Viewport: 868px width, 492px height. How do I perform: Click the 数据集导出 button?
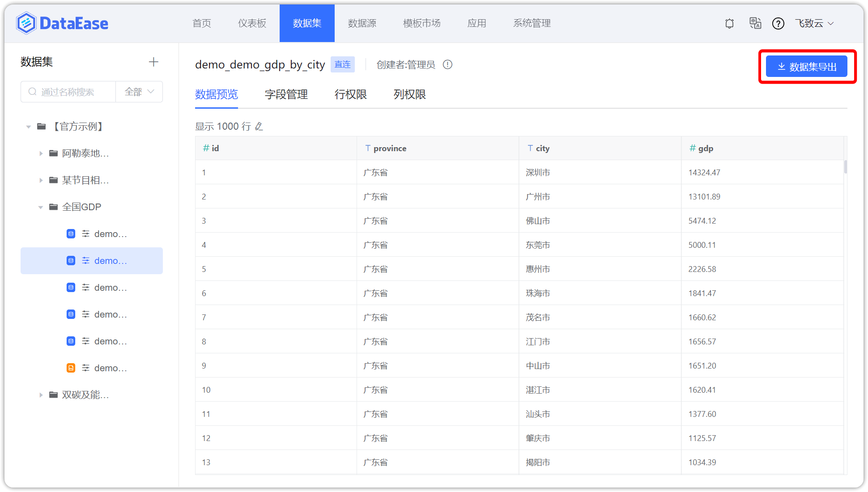coord(806,67)
